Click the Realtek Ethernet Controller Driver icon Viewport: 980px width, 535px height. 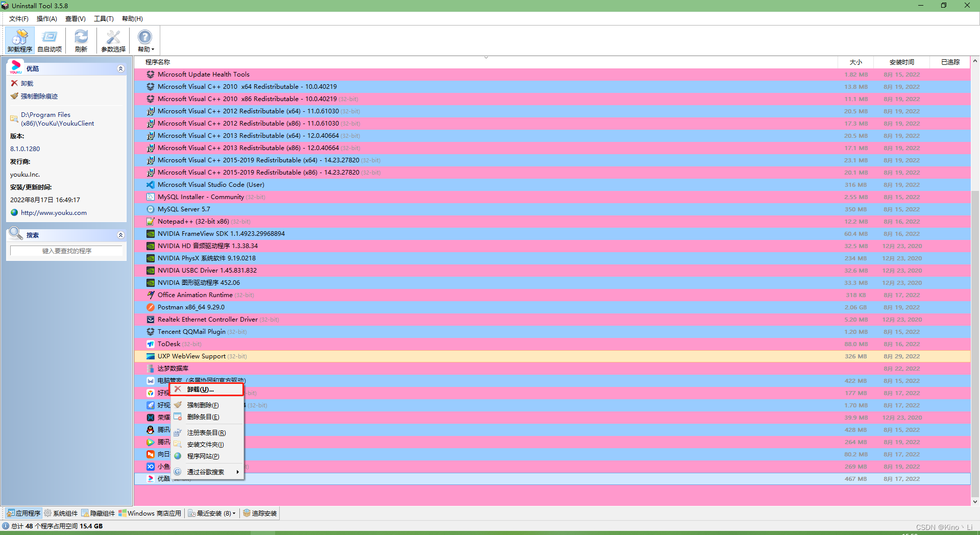pos(151,320)
